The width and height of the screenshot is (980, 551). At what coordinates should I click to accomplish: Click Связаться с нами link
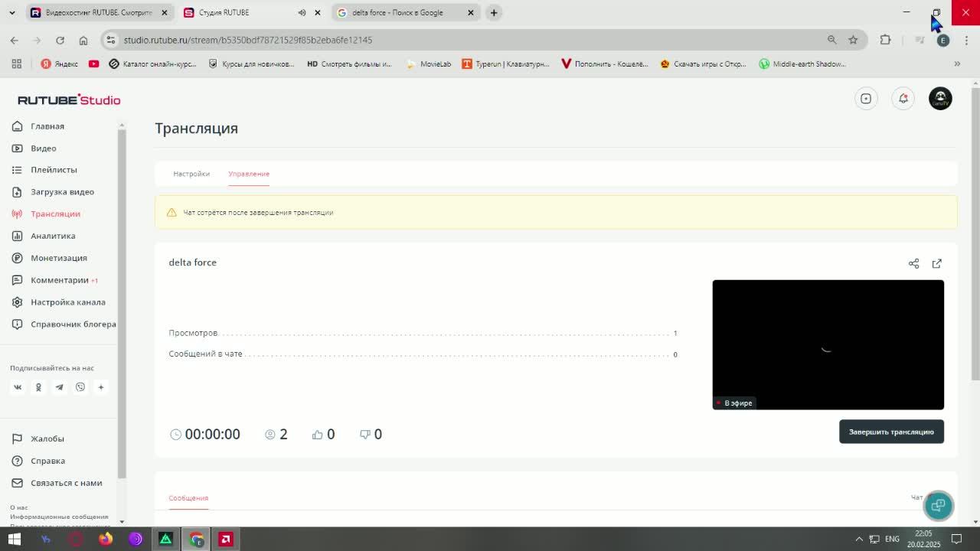point(66,484)
